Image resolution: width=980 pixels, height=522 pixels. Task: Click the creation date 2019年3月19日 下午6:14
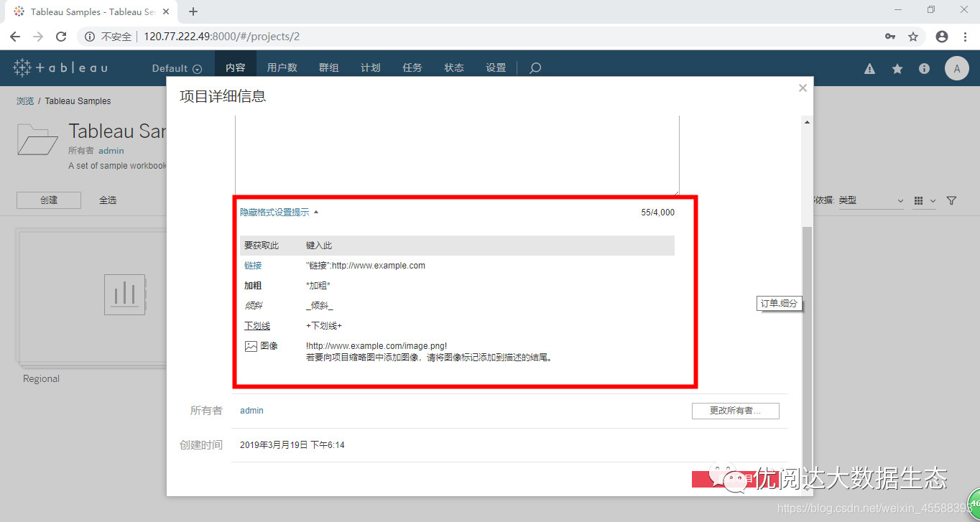(x=292, y=445)
